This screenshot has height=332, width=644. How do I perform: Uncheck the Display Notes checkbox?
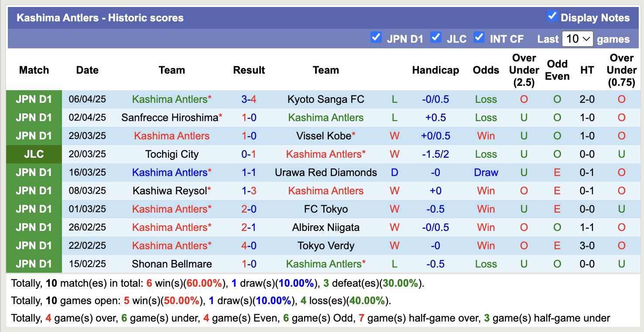pyautogui.click(x=552, y=16)
